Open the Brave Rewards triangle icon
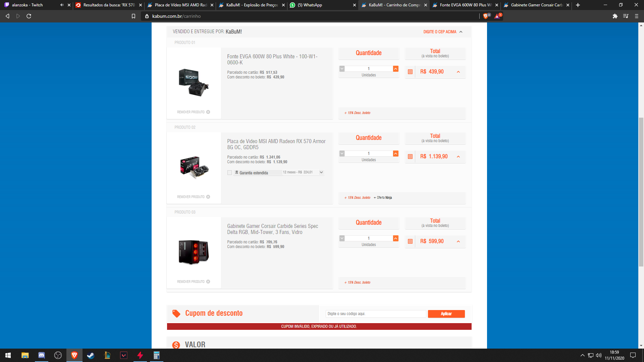Image resolution: width=644 pixels, height=362 pixels. pos(498,16)
